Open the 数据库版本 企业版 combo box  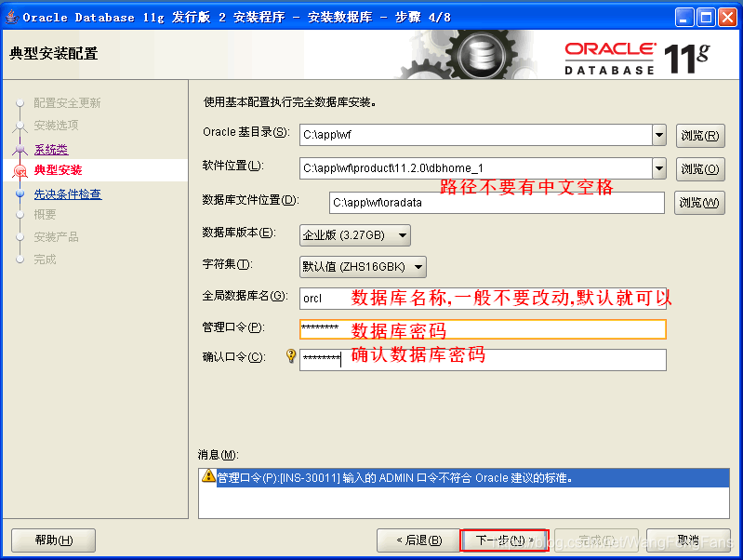[355, 235]
